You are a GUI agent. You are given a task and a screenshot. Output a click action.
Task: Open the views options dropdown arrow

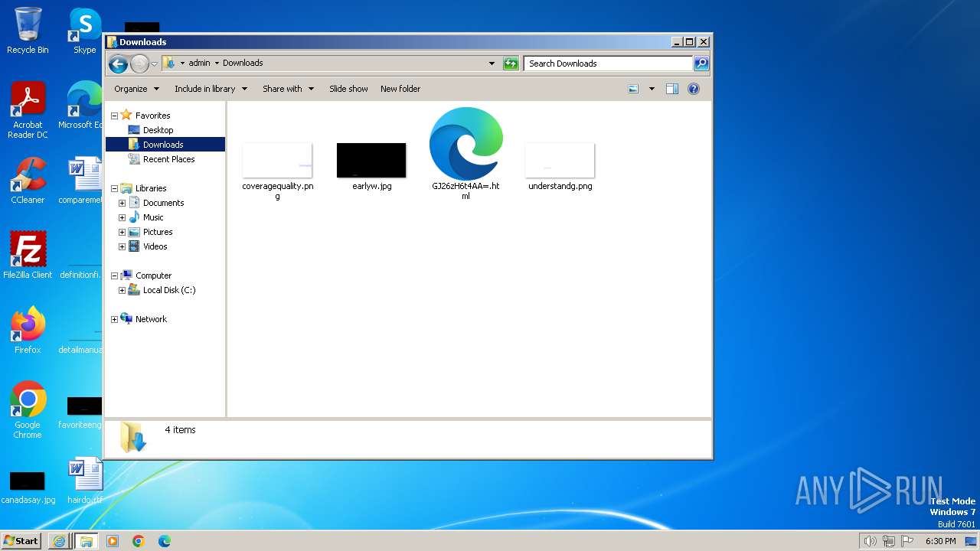[x=652, y=89]
